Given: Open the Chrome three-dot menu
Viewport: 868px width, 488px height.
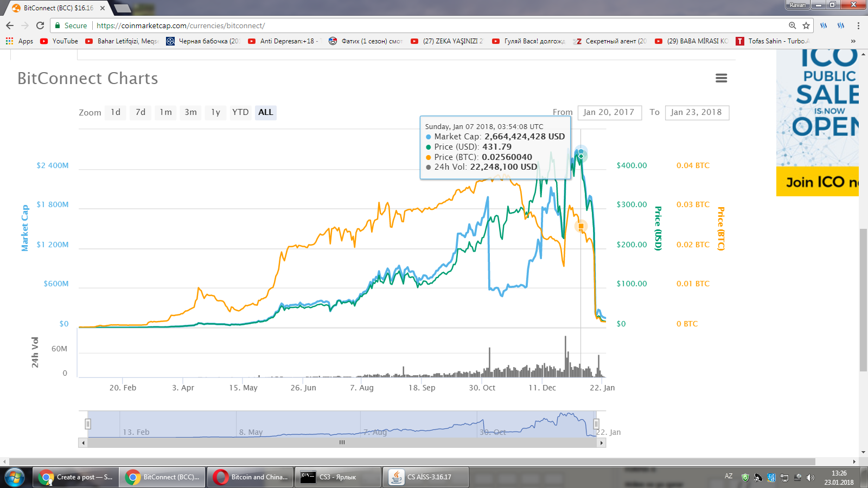Looking at the screenshot, I should tap(858, 25).
